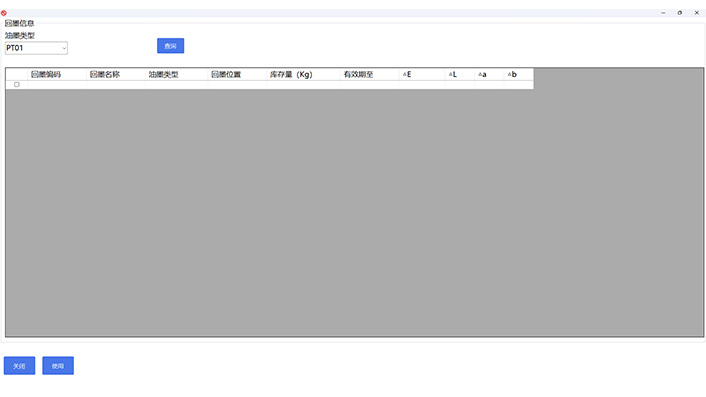
Task: Click the 回墨位置 column header
Action: [x=237, y=74]
